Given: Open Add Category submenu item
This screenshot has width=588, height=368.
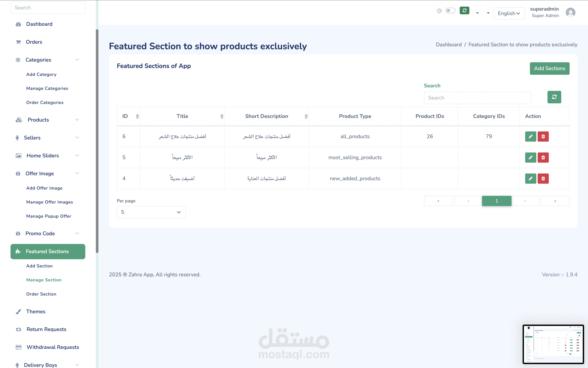Looking at the screenshot, I should [x=41, y=74].
